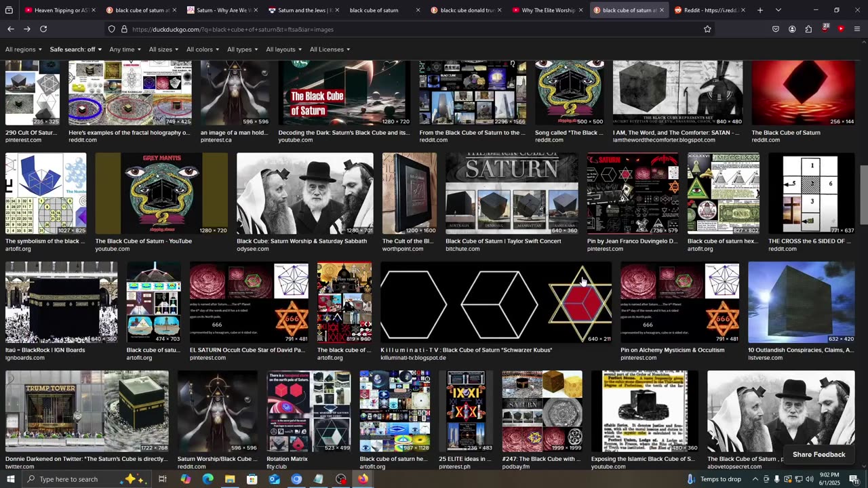The image size is (868, 488).
Task: Open File Explorer from the taskbar
Action: click(230, 479)
